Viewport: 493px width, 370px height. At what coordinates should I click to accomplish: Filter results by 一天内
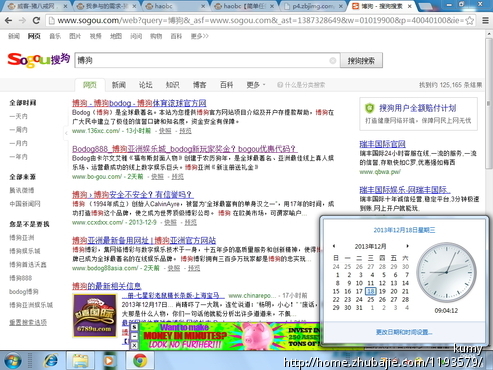pyautogui.click(x=18, y=116)
